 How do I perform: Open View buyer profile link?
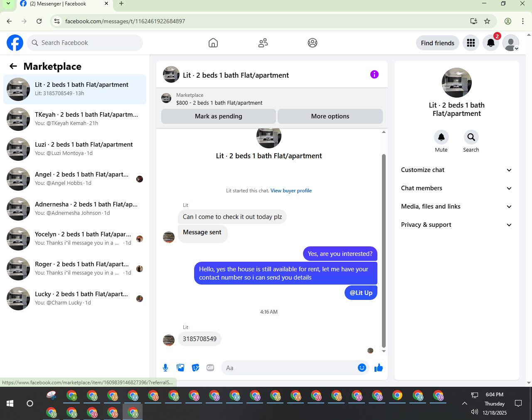click(x=291, y=191)
